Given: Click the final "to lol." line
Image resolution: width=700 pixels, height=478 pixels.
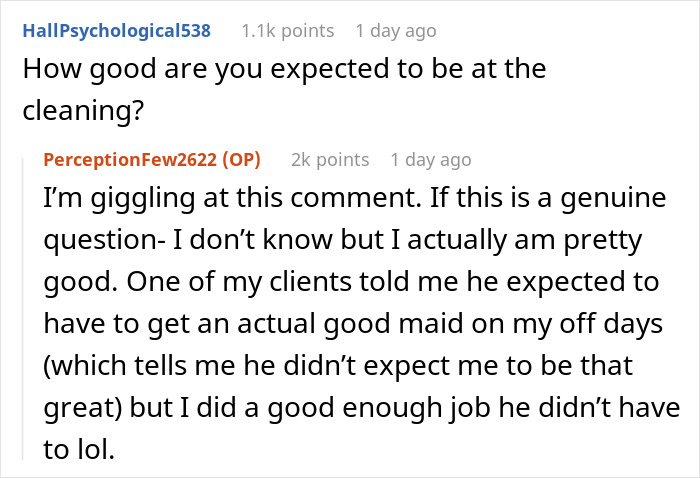Looking at the screenshot, I should tap(80, 450).
